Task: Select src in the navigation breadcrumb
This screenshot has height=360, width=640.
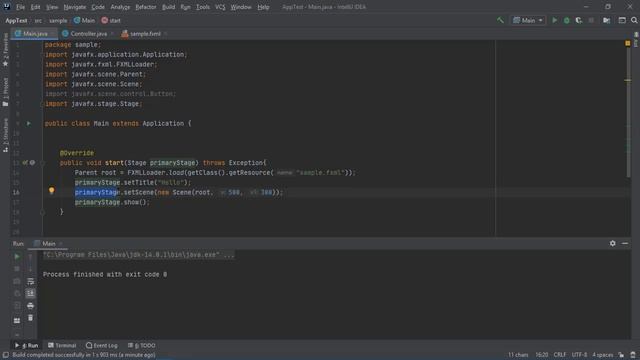Action: click(38, 20)
